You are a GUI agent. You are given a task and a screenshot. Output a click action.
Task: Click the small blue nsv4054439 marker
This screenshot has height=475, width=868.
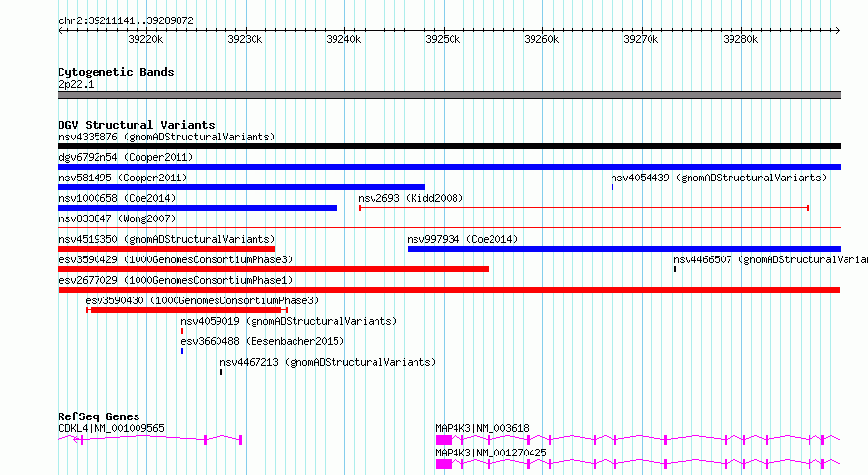pyautogui.click(x=612, y=187)
